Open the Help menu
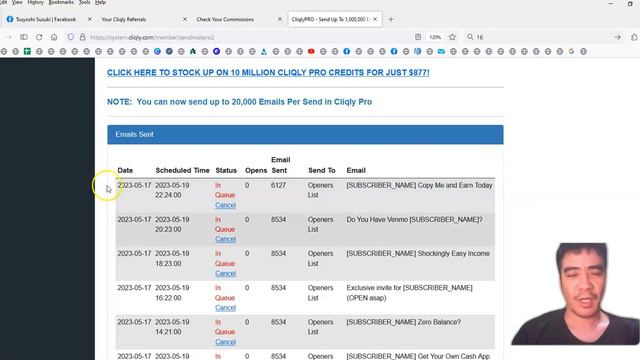 [100, 2]
